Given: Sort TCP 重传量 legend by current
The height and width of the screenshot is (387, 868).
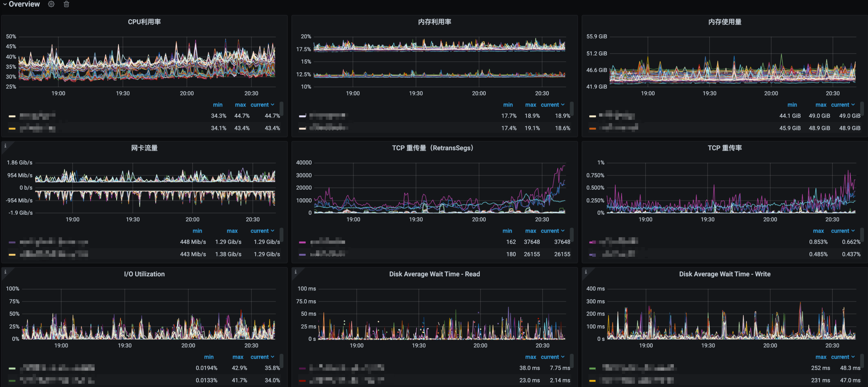Looking at the screenshot, I should (x=553, y=231).
